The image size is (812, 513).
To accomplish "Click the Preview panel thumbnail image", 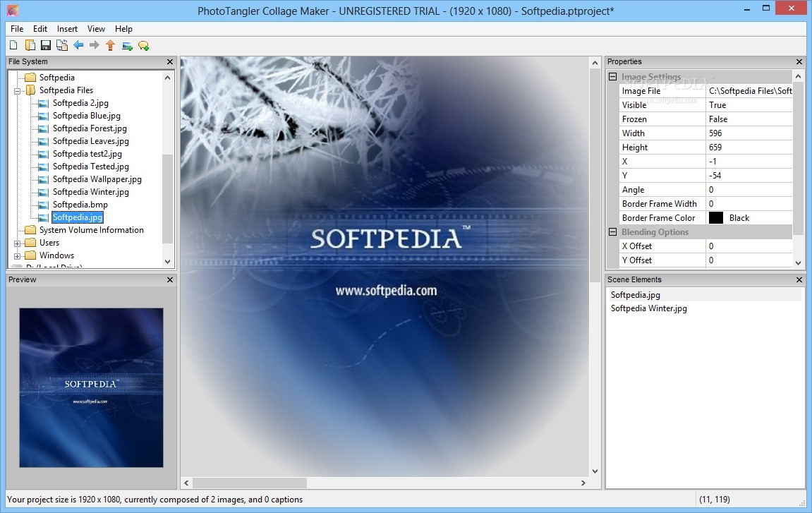I will click(91, 387).
